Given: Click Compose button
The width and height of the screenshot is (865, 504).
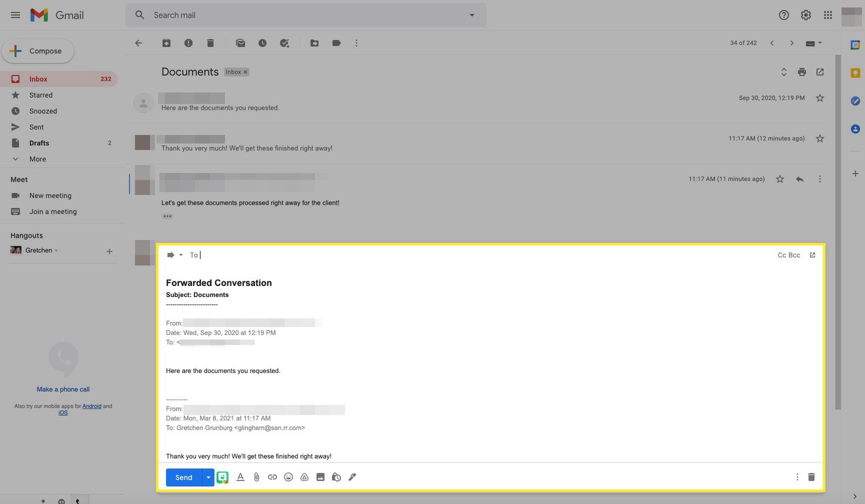Looking at the screenshot, I should pos(38,51).
